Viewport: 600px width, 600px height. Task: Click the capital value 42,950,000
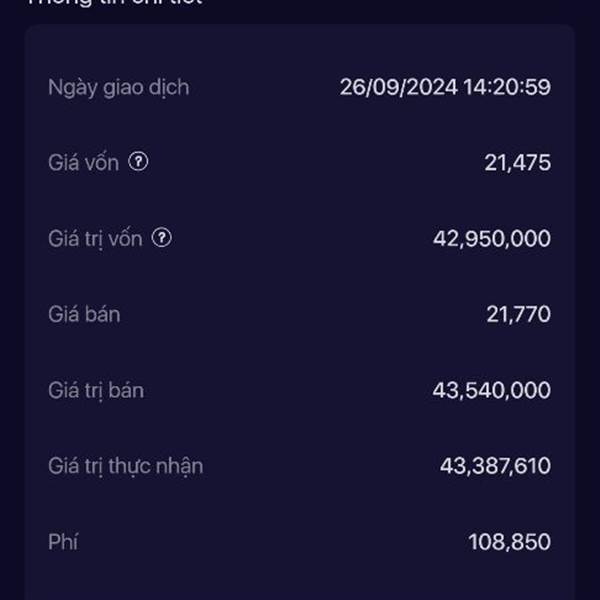click(492, 238)
